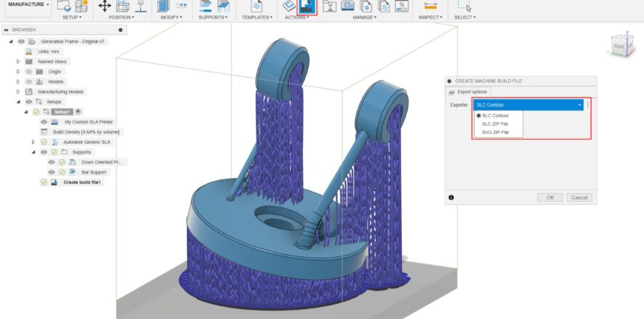This screenshot has width=644, height=319.
Task: Click the place part on platform icon
Action: pyautogui.click(x=141, y=6)
